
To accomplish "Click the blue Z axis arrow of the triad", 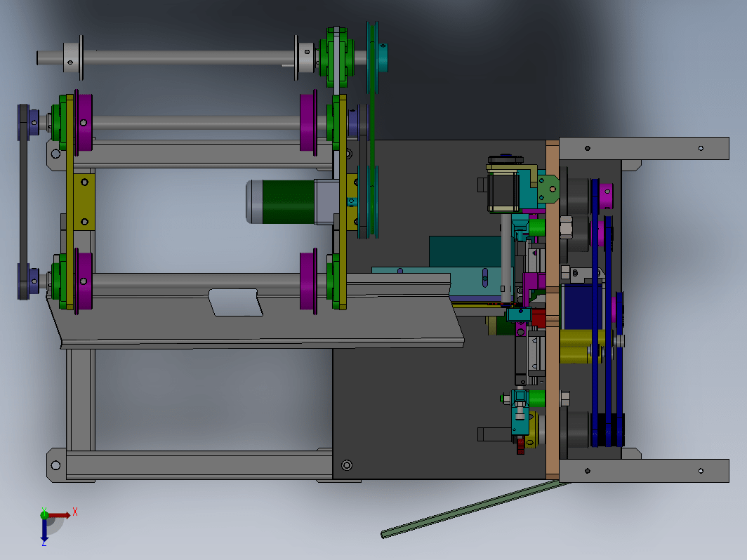I will pyautogui.click(x=44, y=530).
